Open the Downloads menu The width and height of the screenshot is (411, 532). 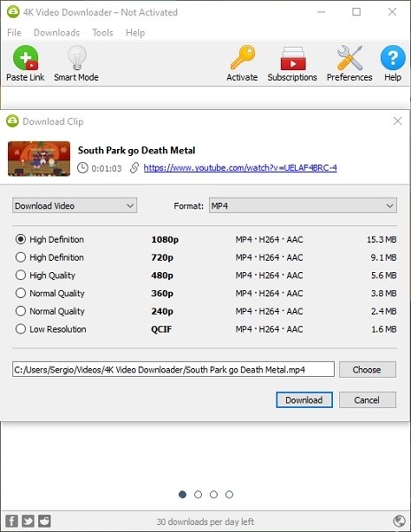(x=57, y=33)
